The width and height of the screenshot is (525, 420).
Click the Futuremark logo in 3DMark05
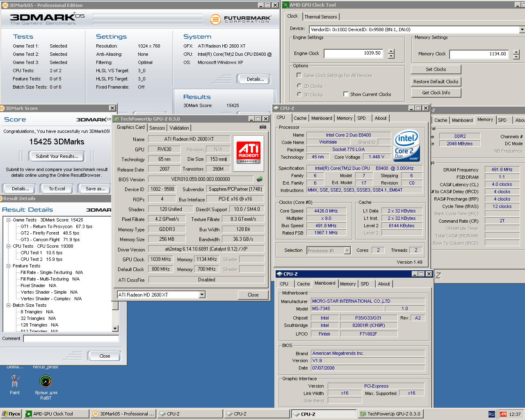pos(241,19)
